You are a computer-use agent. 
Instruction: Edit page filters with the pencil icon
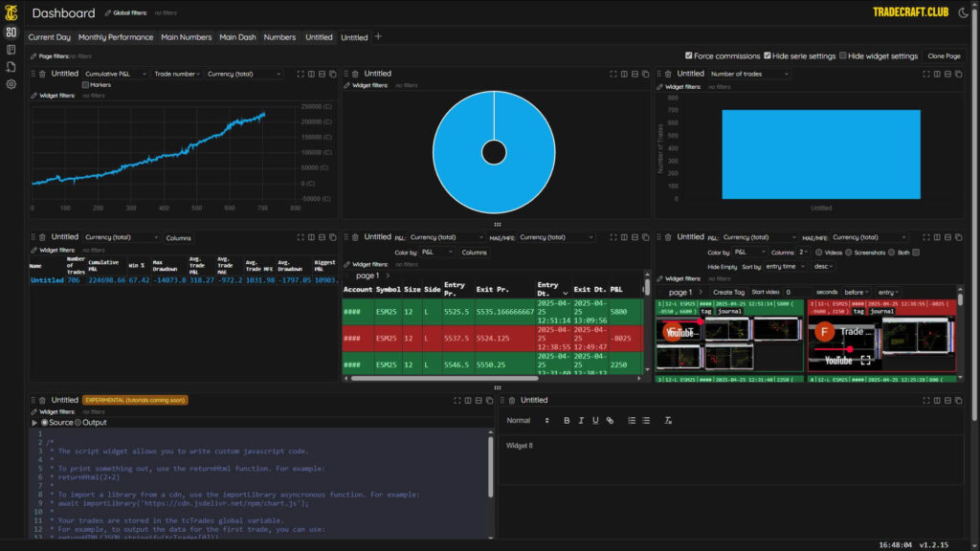pos(33,56)
